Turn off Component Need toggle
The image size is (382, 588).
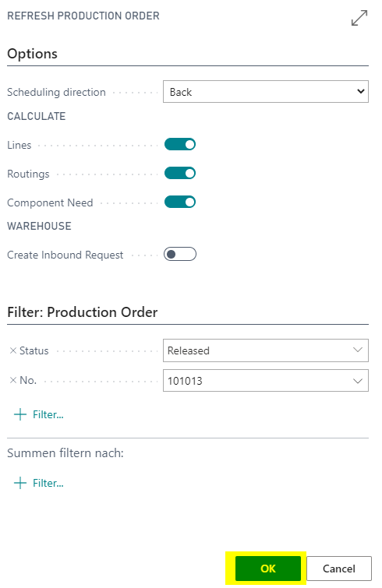coord(180,202)
